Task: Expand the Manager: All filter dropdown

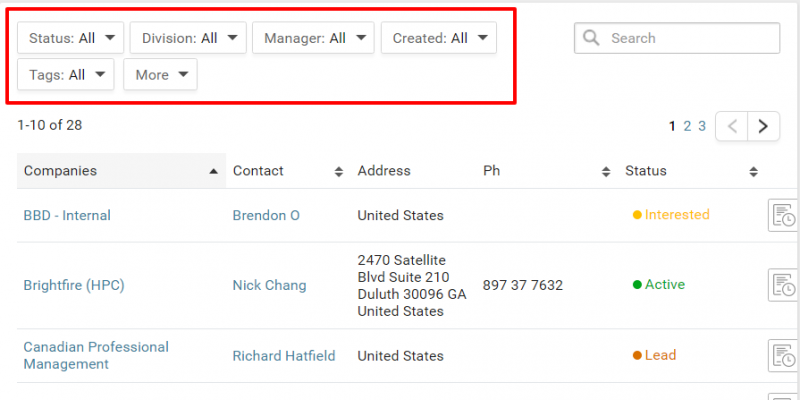Action: point(312,38)
